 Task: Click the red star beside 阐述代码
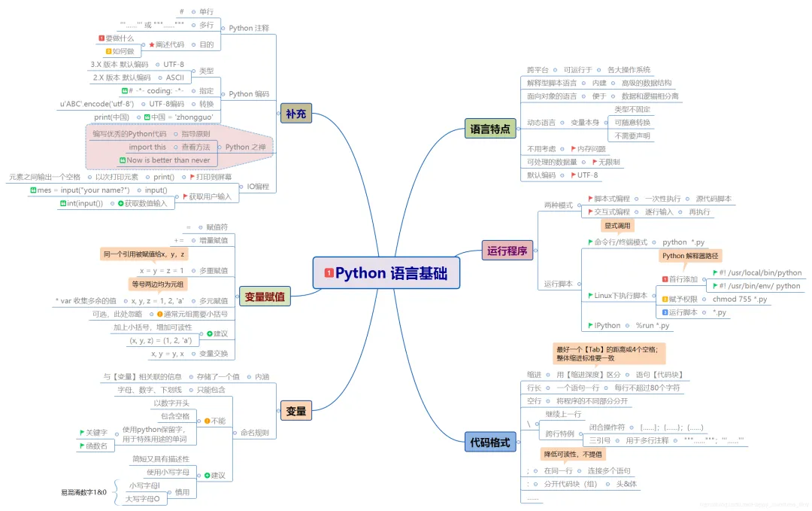tap(152, 44)
